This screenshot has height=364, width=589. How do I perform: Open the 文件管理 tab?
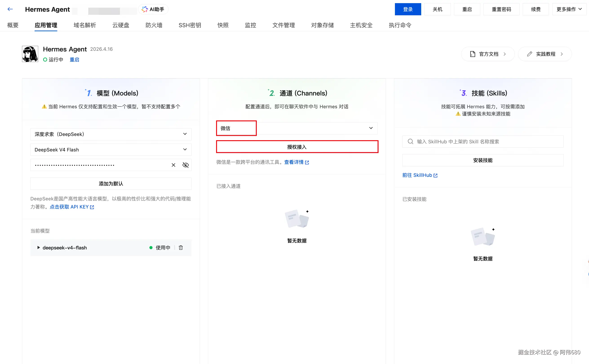click(284, 25)
